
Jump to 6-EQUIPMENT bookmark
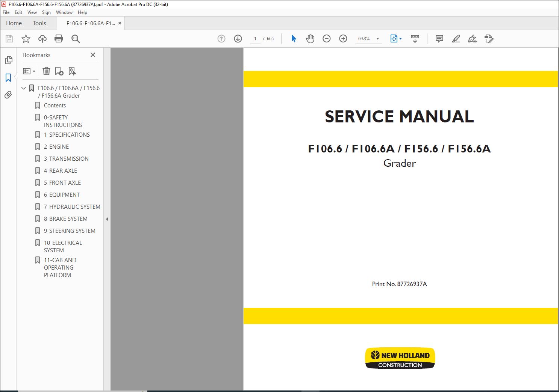point(62,195)
